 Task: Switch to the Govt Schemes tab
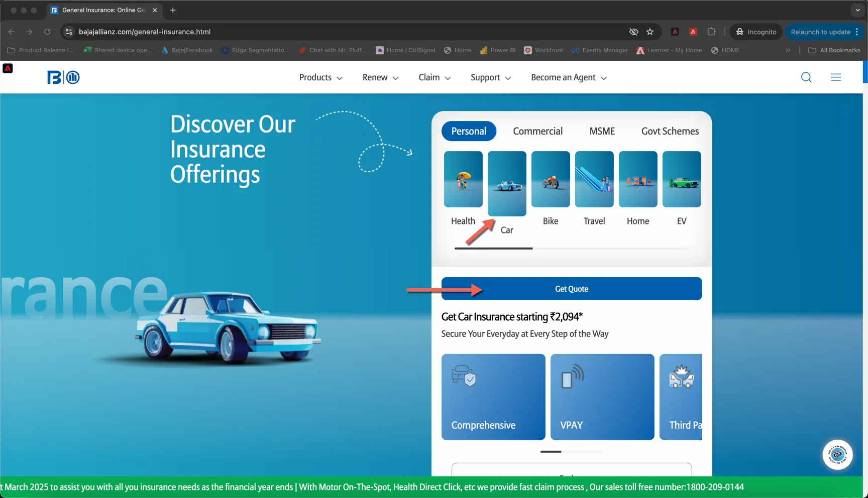click(670, 131)
